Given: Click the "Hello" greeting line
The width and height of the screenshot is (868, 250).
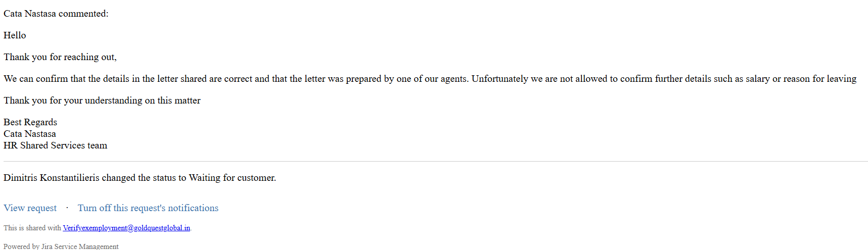Looking at the screenshot, I should (15, 35).
